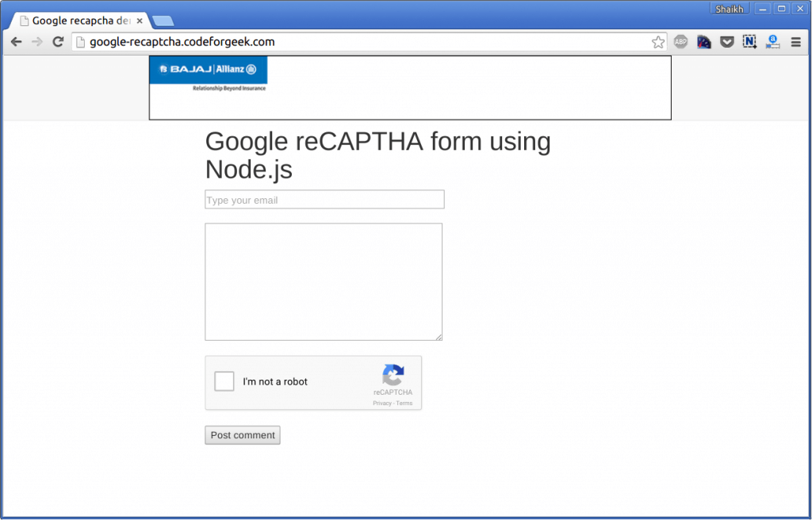Open the font resizer extension icon
Image resolution: width=812 pixels, height=520 pixels.
coord(773,41)
